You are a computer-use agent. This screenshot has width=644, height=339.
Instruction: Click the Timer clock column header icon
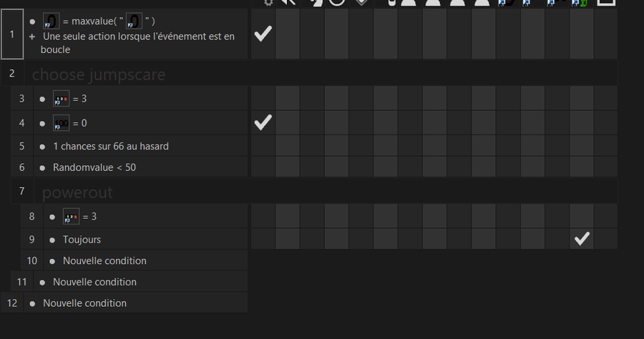coord(337,2)
